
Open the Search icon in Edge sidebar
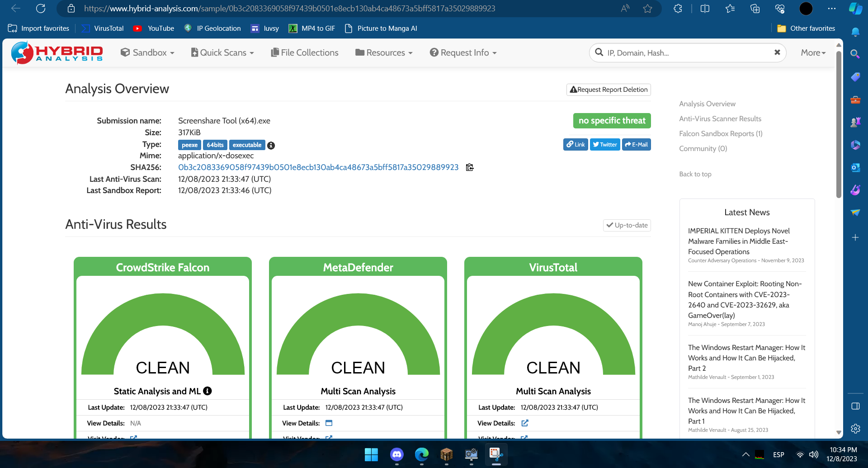(855, 54)
